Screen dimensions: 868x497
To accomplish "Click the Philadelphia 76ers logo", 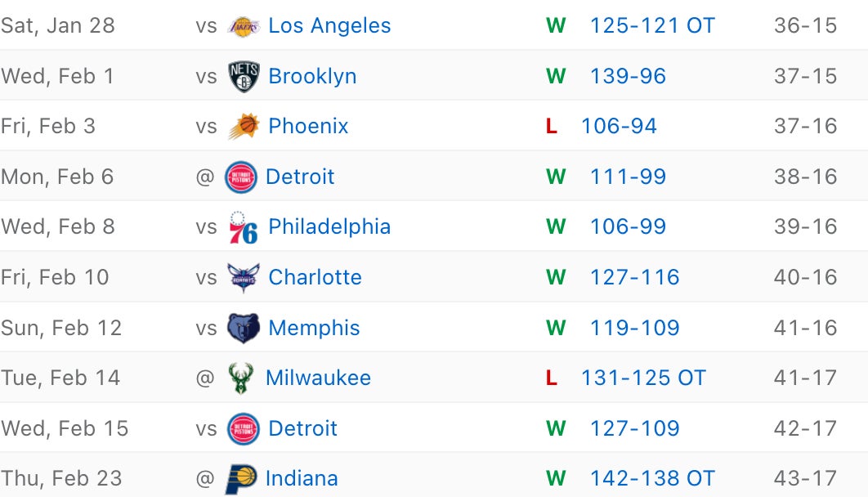I will click(244, 227).
